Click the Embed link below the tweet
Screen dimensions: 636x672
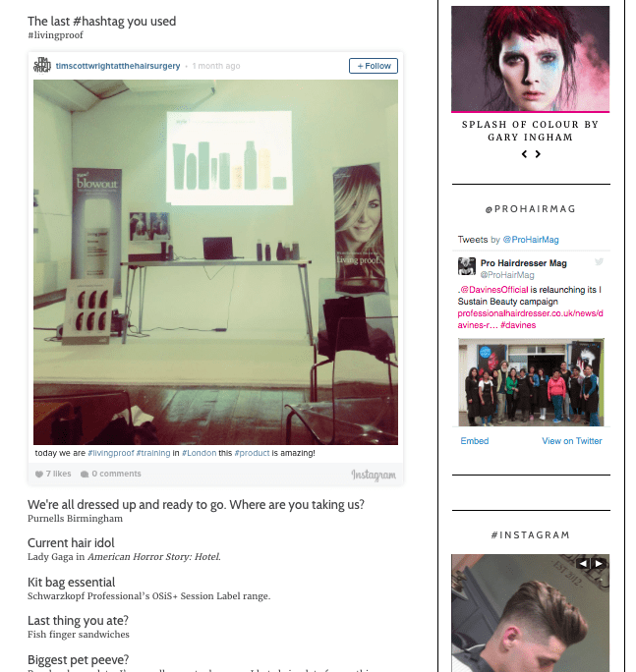tap(475, 441)
